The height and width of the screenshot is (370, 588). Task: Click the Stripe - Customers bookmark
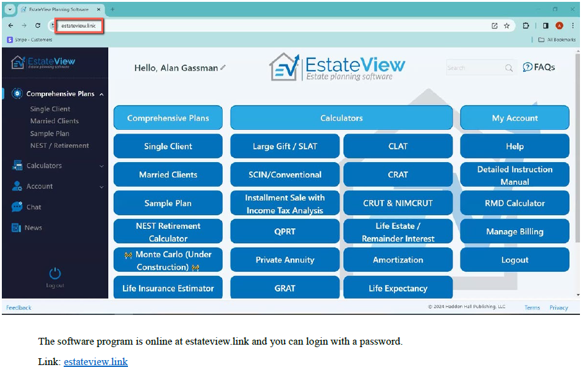coord(30,40)
